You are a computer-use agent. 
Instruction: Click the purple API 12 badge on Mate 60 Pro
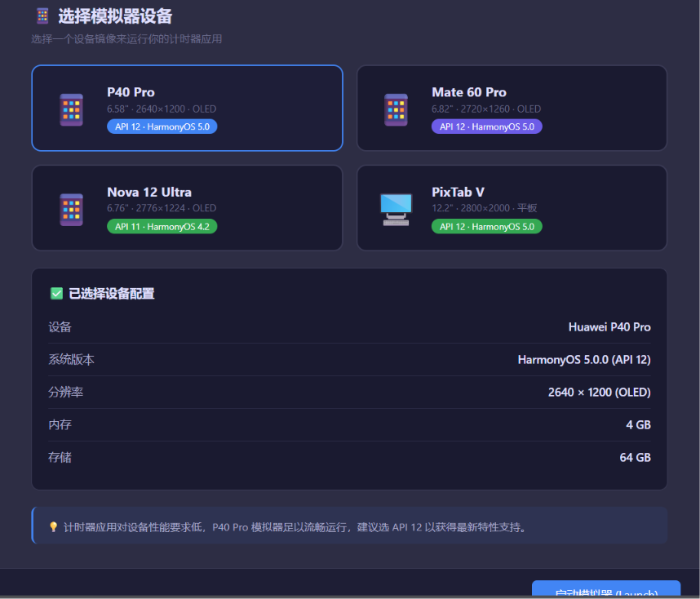coord(486,126)
